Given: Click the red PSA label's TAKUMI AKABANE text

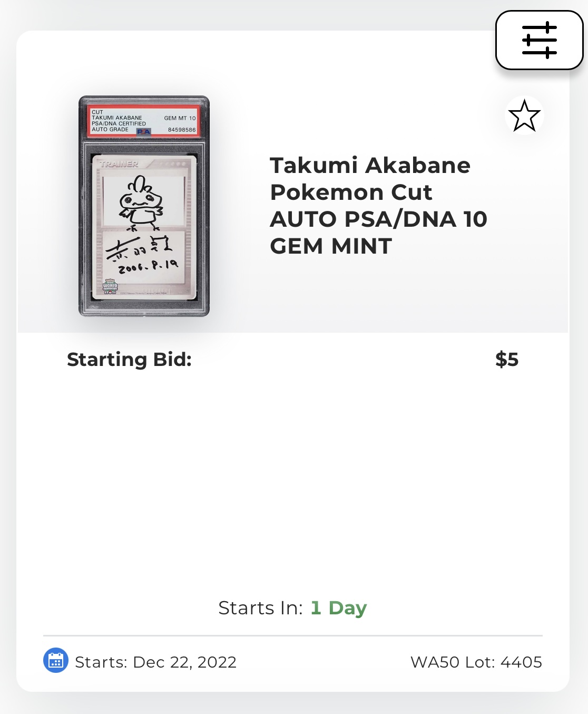Looking at the screenshot, I should click(x=117, y=118).
